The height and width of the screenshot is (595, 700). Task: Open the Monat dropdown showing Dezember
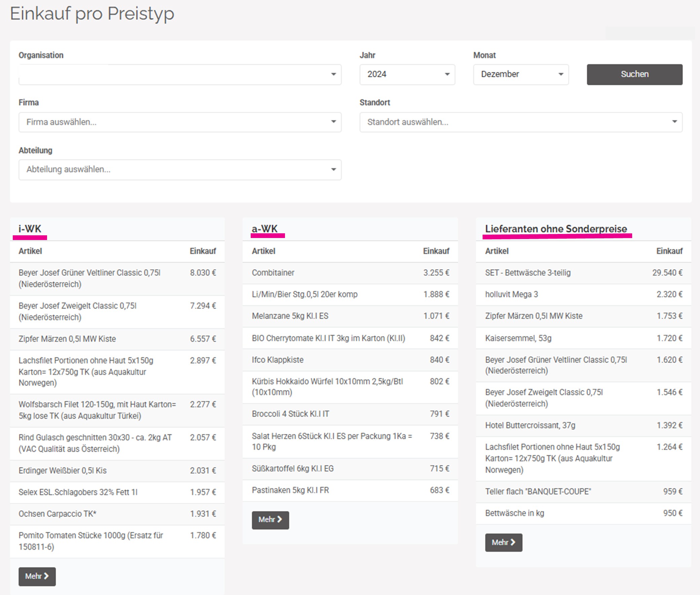point(521,75)
